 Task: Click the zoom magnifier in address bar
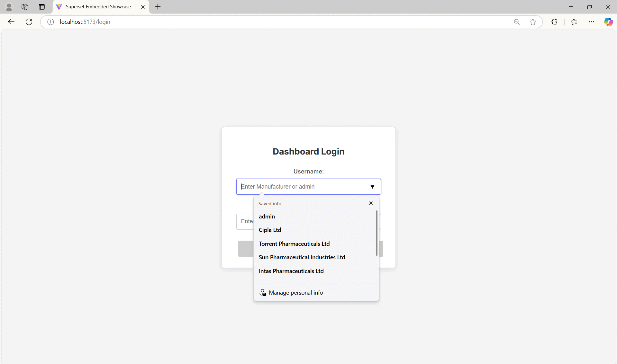pos(517,22)
